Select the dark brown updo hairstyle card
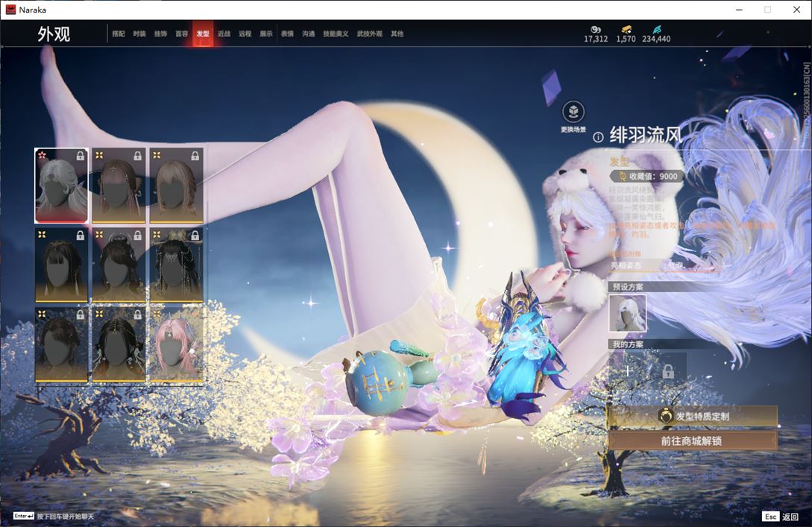Viewport: 812px width, 527px height. pos(61,345)
